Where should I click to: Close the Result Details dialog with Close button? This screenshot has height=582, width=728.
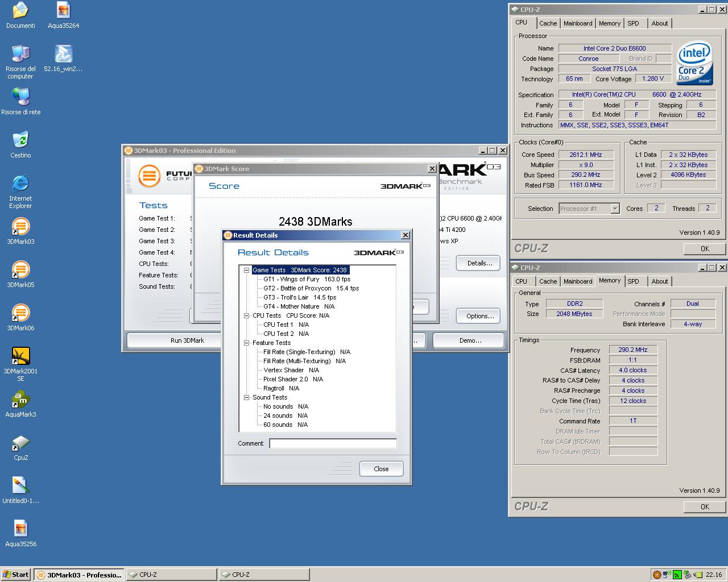click(381, 469)
